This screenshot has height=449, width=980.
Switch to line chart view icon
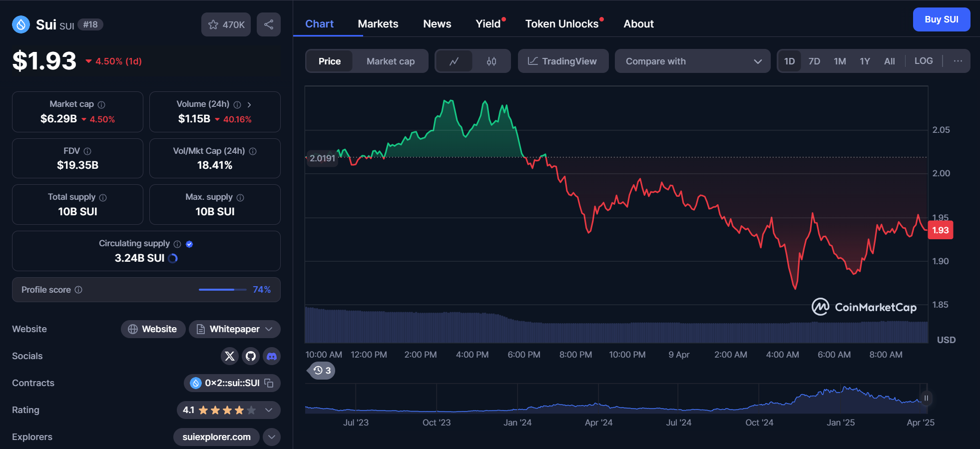click(454, 61)
